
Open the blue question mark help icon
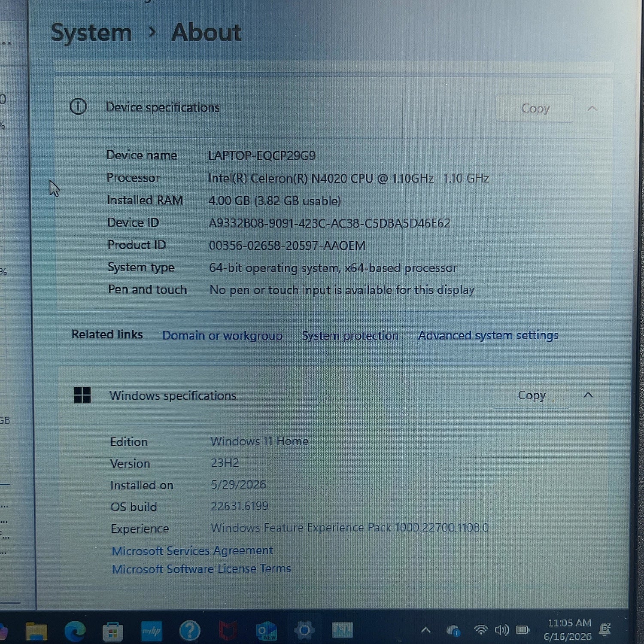tap(190, 631)
